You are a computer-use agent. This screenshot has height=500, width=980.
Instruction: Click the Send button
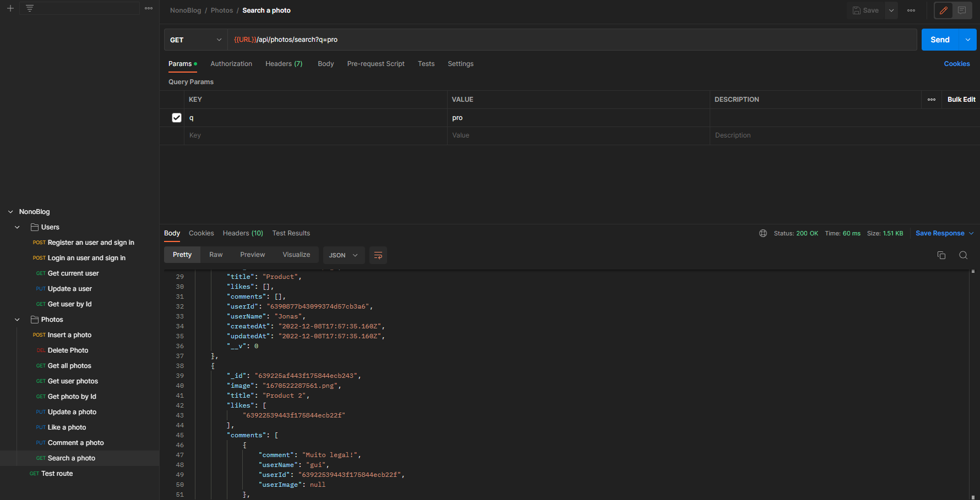click(940, 39)
